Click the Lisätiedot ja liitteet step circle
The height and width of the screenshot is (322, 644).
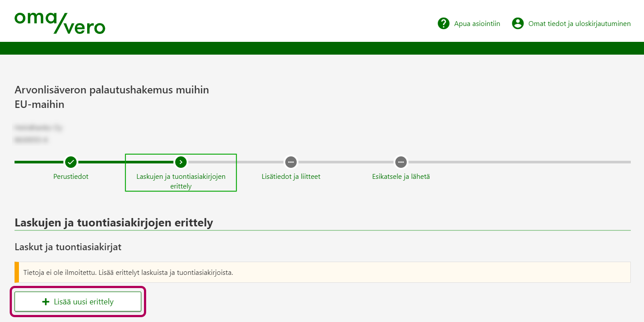click(291, 162)
